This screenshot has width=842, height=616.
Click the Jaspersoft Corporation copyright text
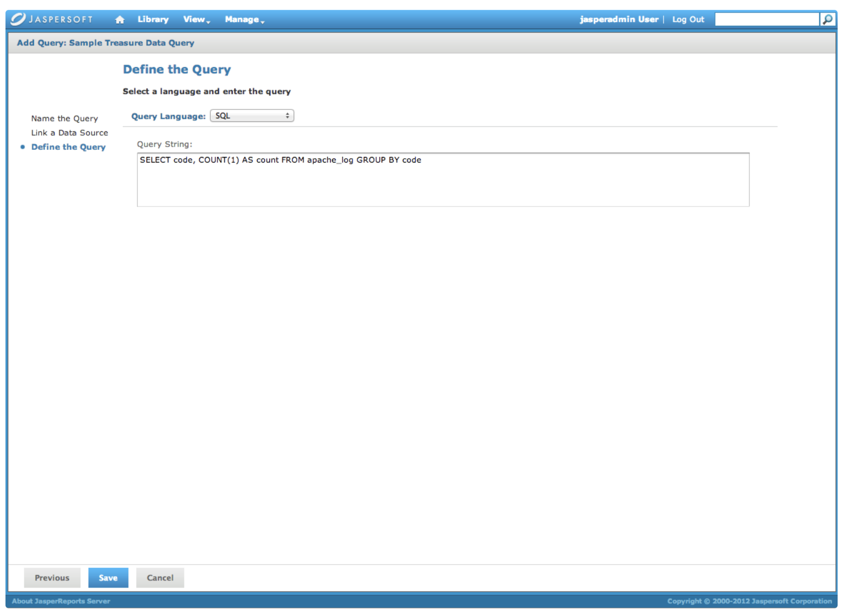[749, 601]
